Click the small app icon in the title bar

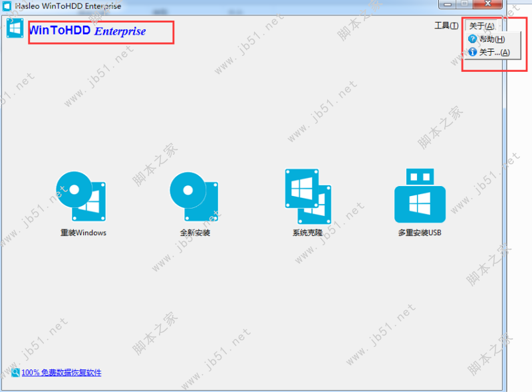pos(5,4)
